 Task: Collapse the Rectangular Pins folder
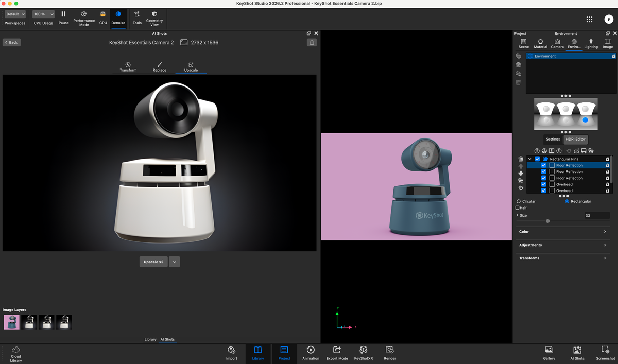(x=530, y=159)
